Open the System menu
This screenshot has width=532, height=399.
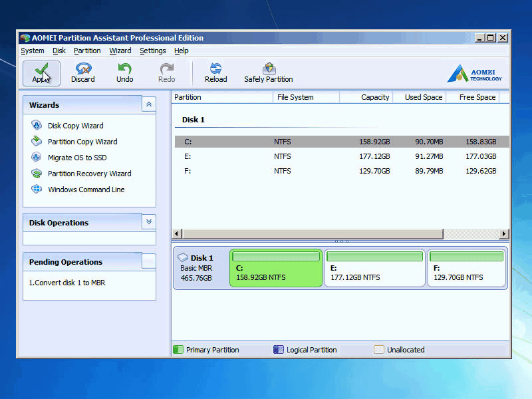33,51
